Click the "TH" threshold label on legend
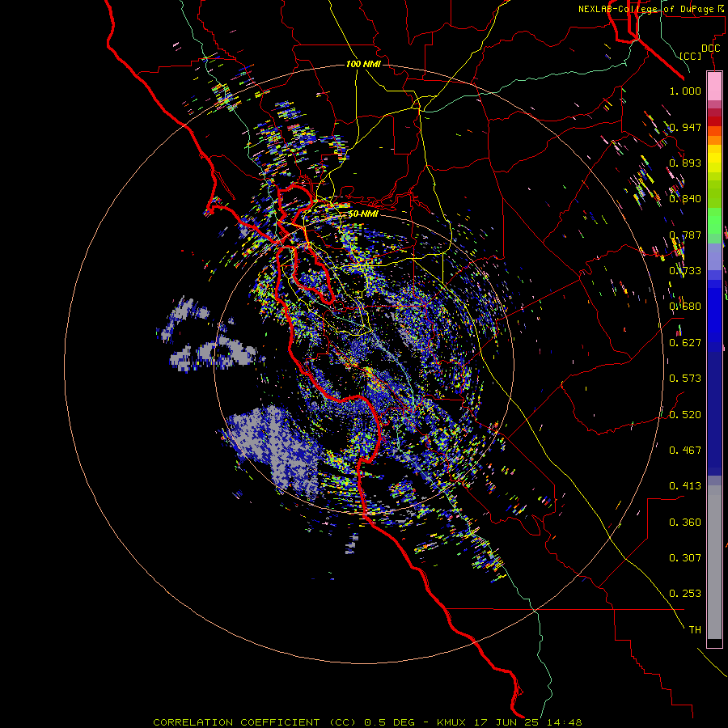This screenshot has width=728, height=728. click(695, 630)
